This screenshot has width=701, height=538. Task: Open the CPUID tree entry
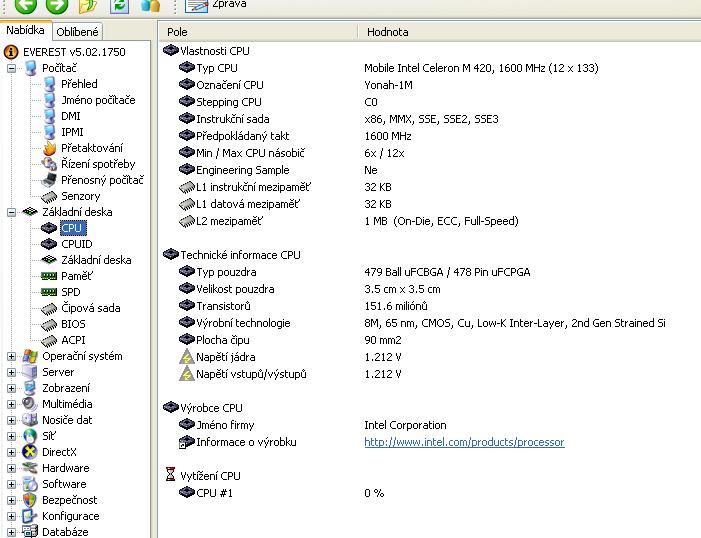click(76, 244)
